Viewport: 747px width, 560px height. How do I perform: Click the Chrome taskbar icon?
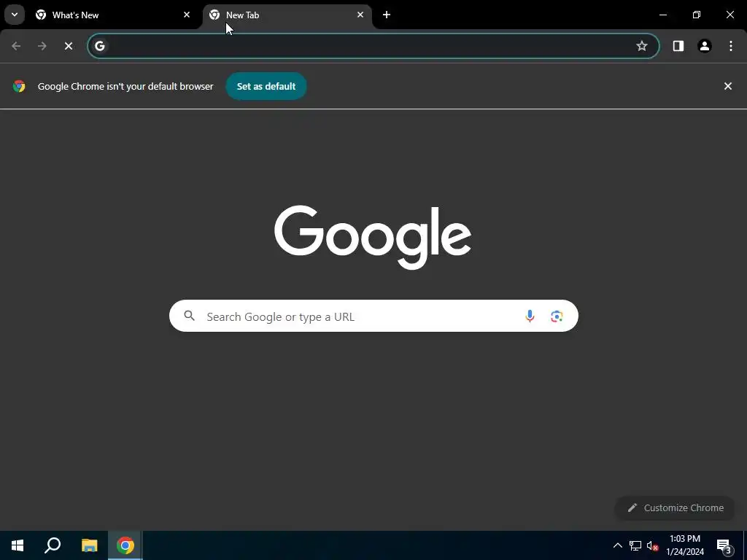click(x=125, y=545)
